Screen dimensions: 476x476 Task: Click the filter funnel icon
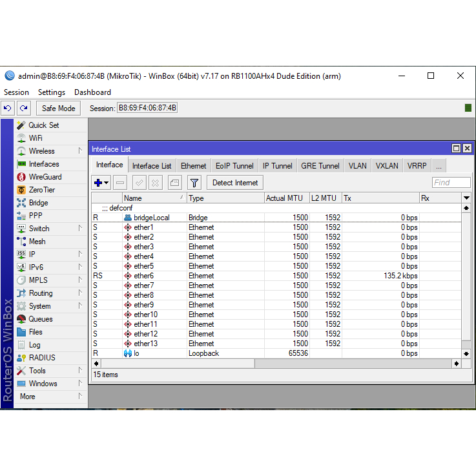tap(194, 183)
